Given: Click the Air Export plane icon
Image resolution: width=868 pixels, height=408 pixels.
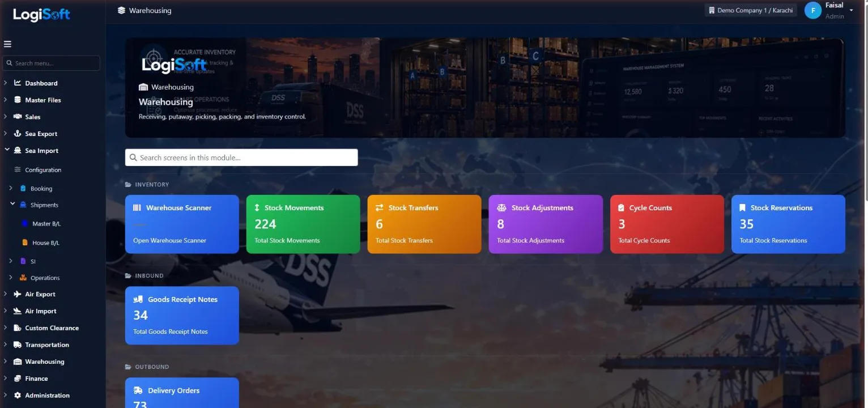Looking at the screenshot, I should 18,294.
